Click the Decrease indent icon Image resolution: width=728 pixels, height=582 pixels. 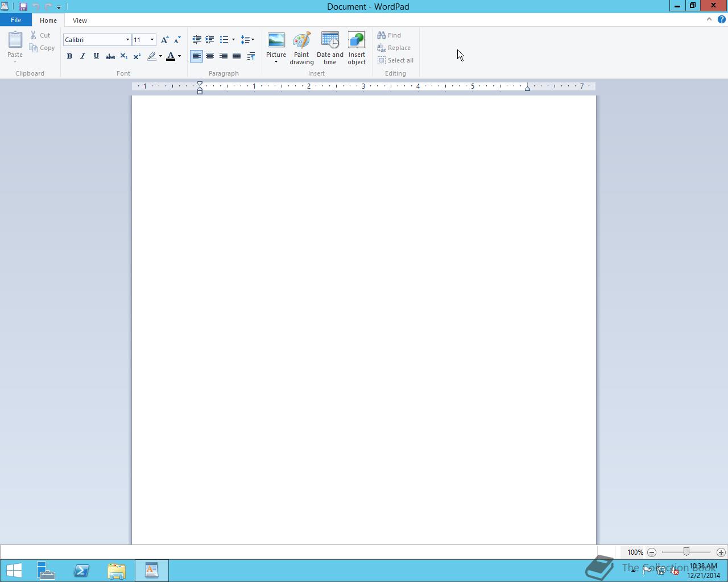[x=197, y=40]
